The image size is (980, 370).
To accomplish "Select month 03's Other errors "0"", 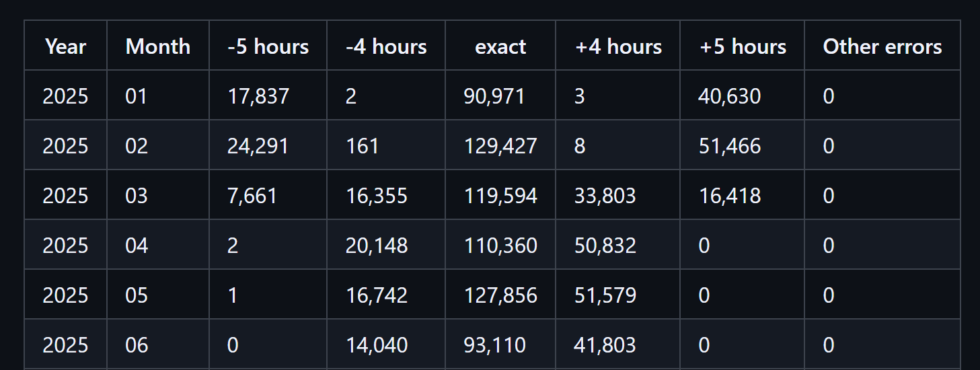I will (x=829, y=196).
